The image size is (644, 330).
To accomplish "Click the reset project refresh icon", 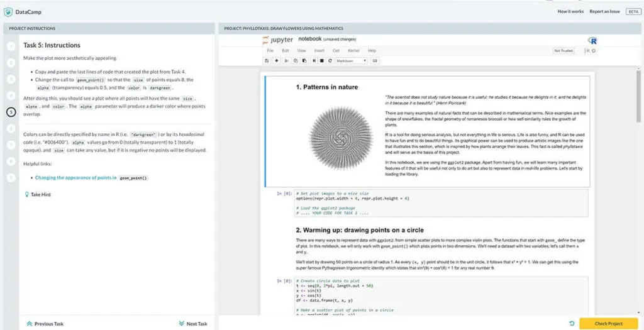I will 572,324.
